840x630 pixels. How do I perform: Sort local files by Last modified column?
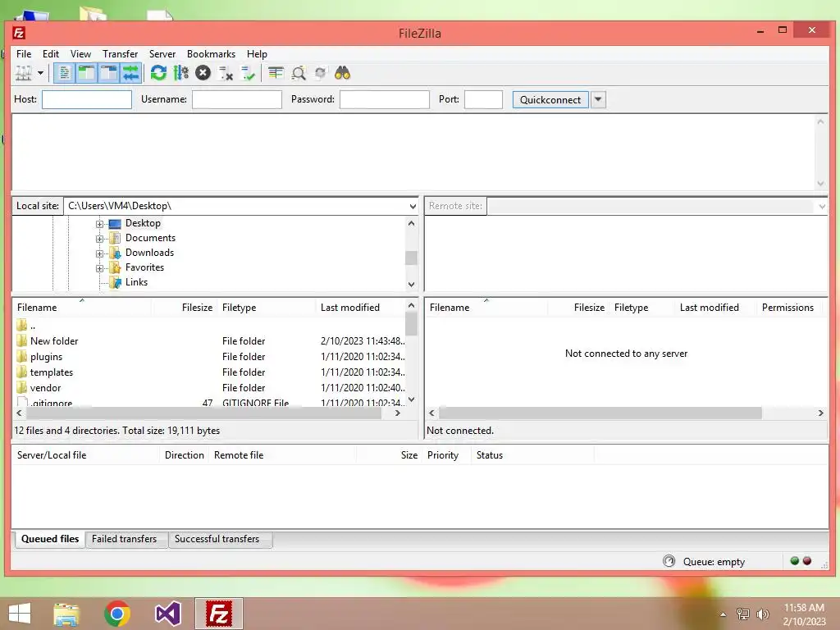click(x=361, y=308)
